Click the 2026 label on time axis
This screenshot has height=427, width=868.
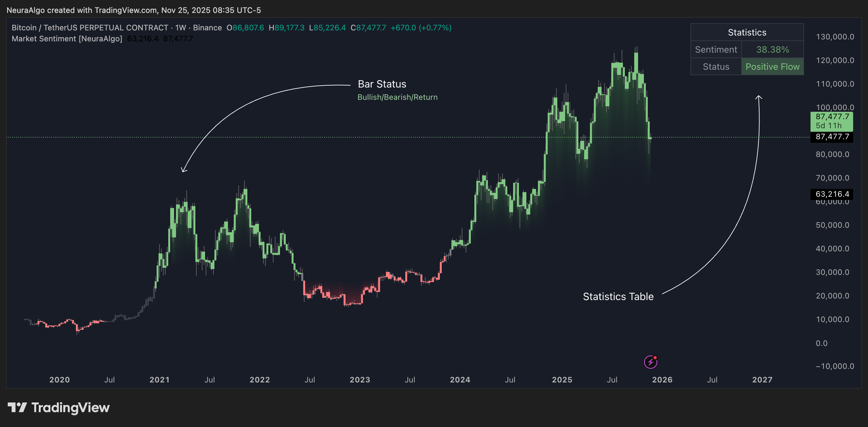point(662,380)
